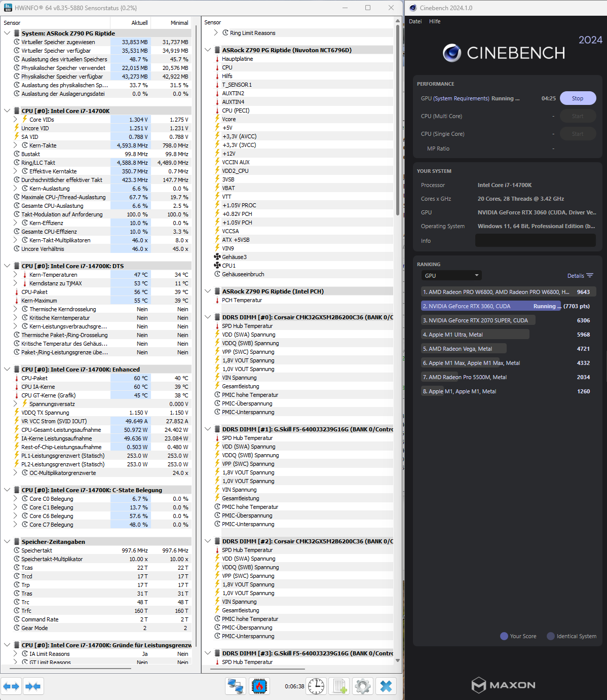607x700 pixels.
Task: Click the clock reset timer icon in HWiNFO
Action: 316,686
